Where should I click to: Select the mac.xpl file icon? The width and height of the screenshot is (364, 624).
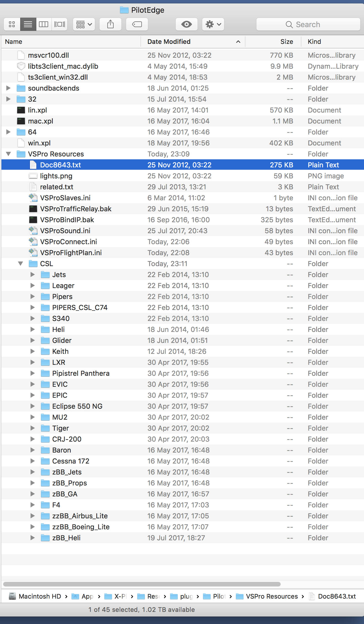21,121
